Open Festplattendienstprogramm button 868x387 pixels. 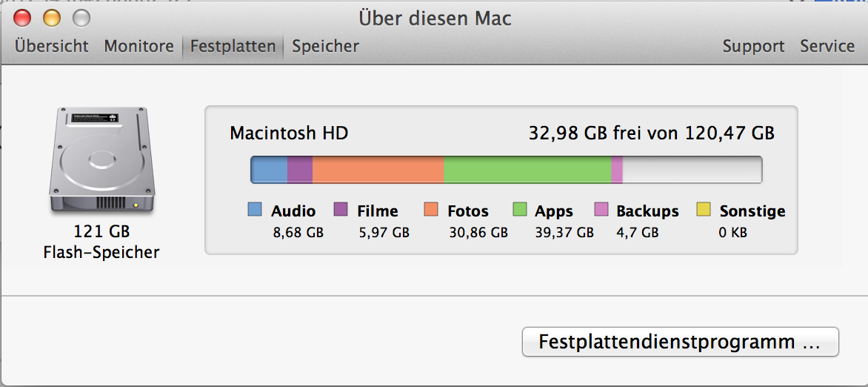click(680, 343)
